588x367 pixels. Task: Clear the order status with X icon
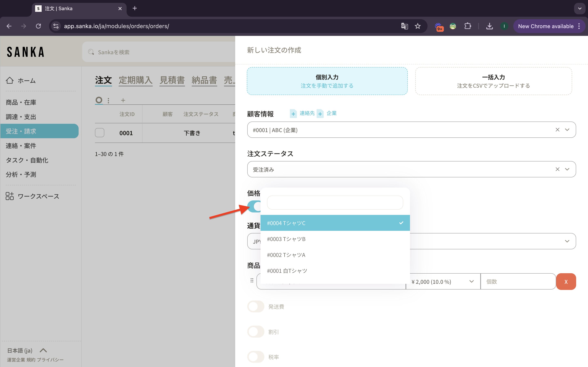coord(557,169)
